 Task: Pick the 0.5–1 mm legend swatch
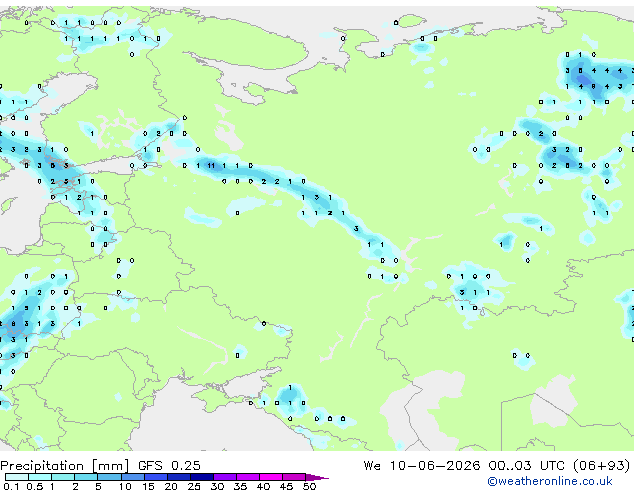tap(40, 477)
